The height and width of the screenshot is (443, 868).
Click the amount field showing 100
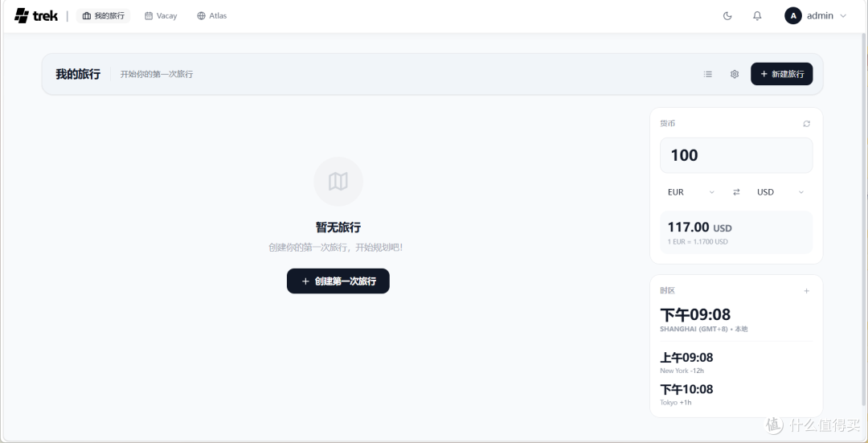pyautogui.click(x=736, y=156)
